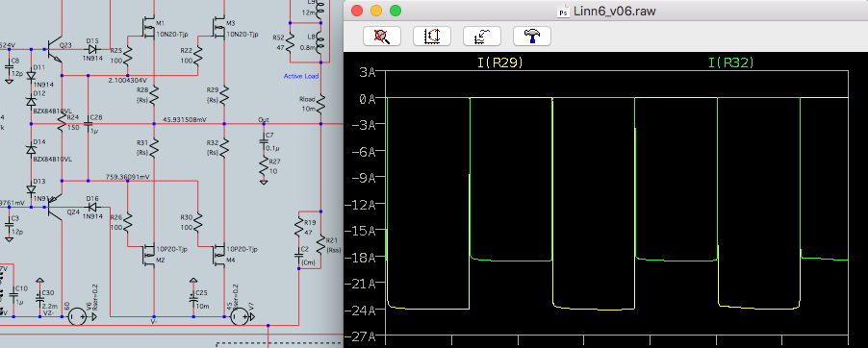
Task: Select the M4 10P20 MOSFET symbol
Action: [x=218, y=254]
